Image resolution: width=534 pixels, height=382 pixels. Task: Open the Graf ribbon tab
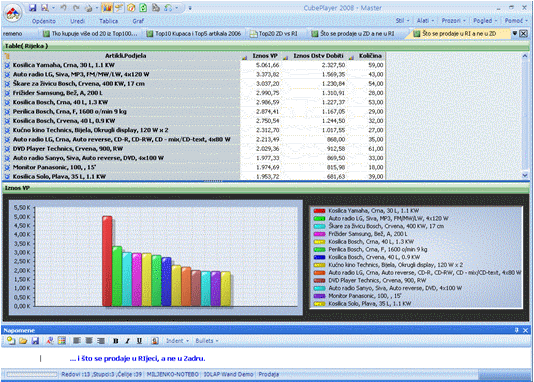point(138,21)
